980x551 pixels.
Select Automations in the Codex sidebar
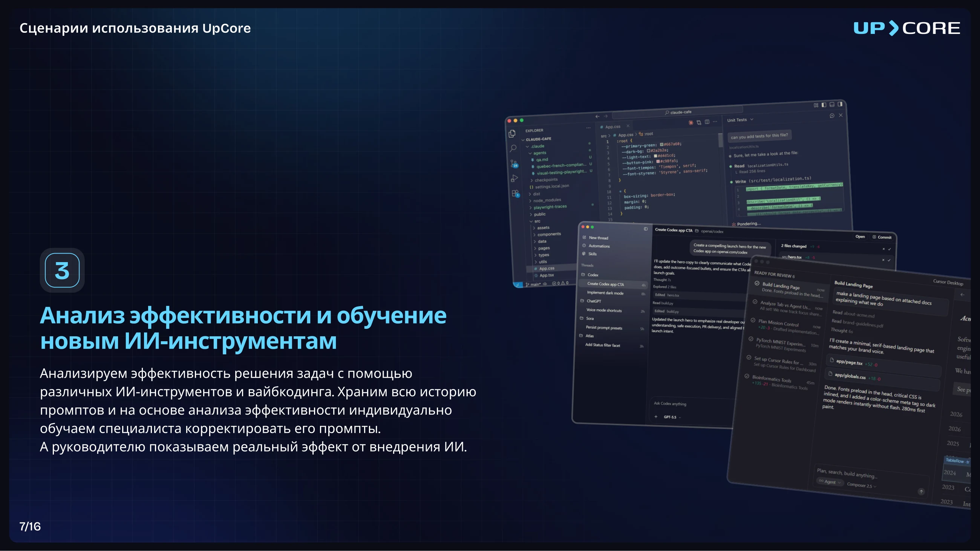[x=596, y=246]
